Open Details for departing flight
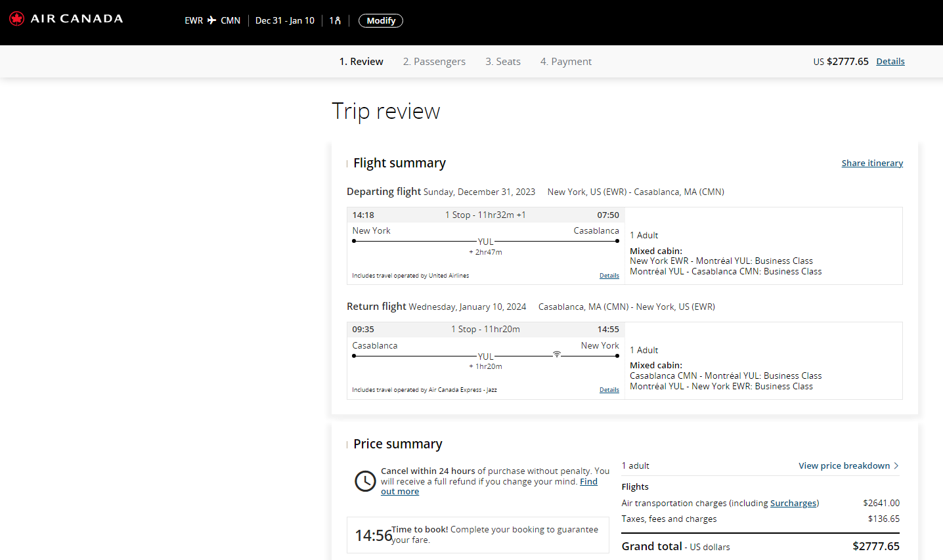 pyautogui.click(x=609, y=276)
